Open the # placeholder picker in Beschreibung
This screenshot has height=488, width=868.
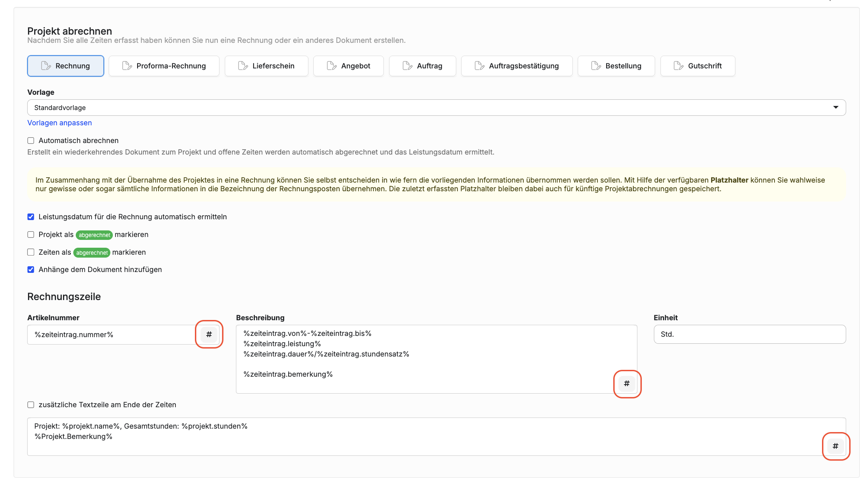(x=627, y=384)
